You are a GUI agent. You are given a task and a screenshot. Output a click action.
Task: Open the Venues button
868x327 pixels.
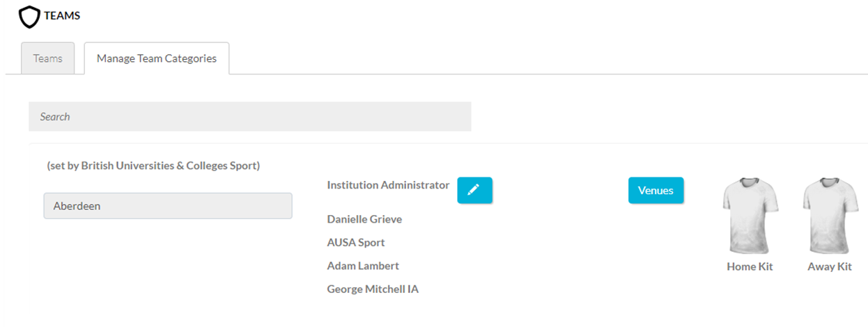pos(656,190)
